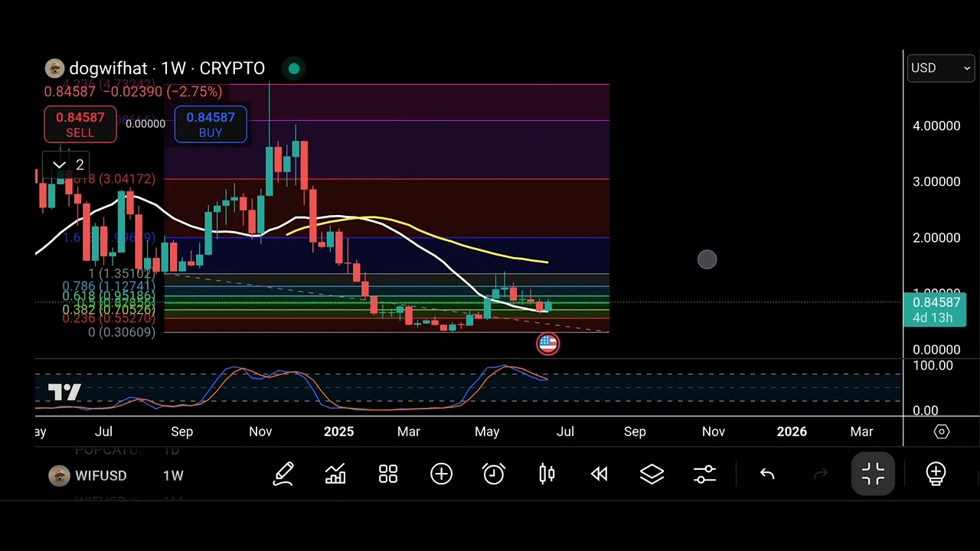Image resolution: width=980 pixels, height=551 pixels.
Task: Take a chart snapshot with the camera icon
Action: (x=942, y=432)
